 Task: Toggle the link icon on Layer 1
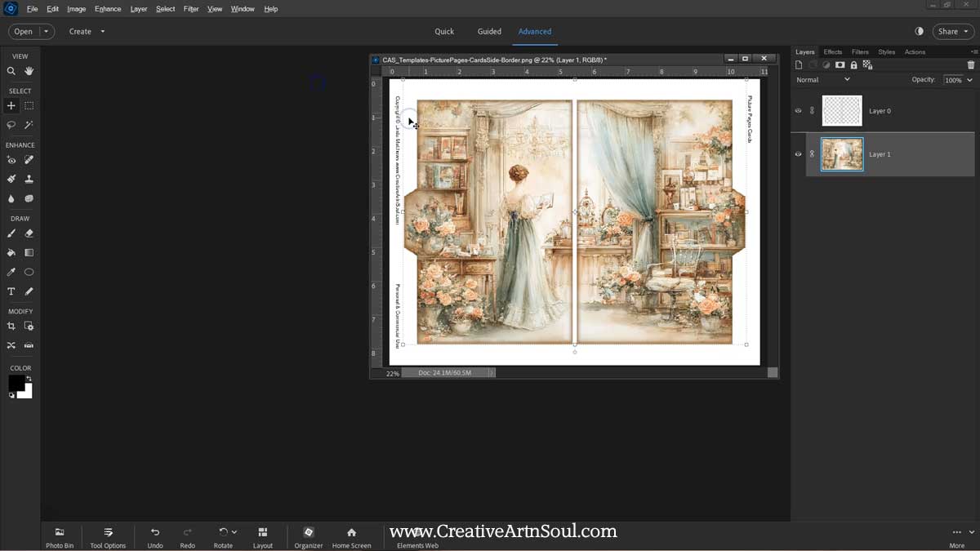click(x=812, y=154)
